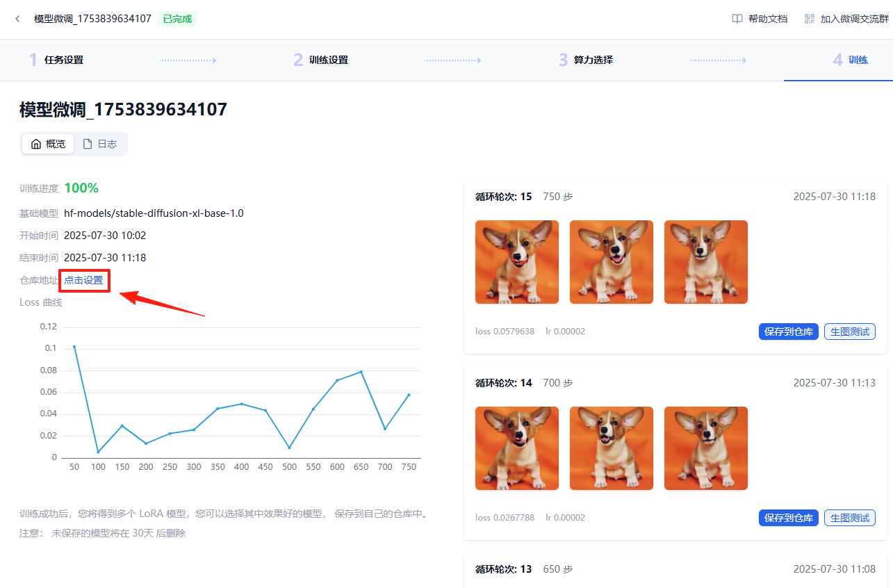Open the 帮助文档 book icon

coord(737,19)
